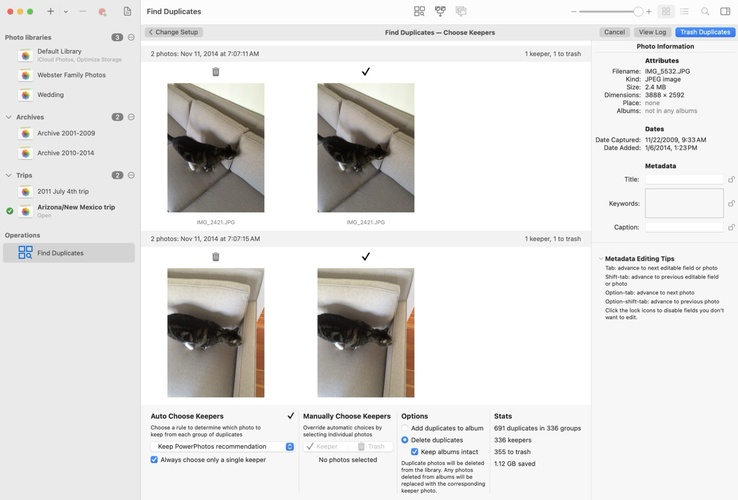Open Keep PowerPhotos recommendation dropdown
This screenshot has height=500, width=738.
290,447
